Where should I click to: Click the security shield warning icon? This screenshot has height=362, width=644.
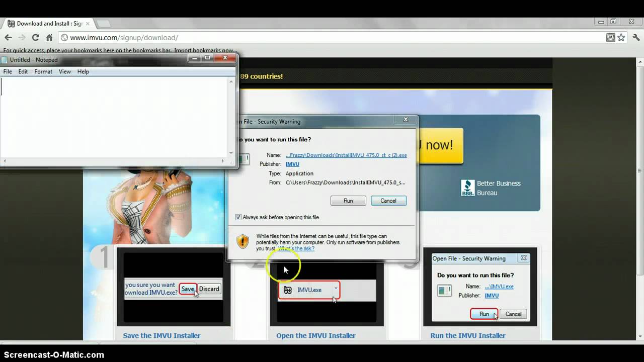[243, 242]
